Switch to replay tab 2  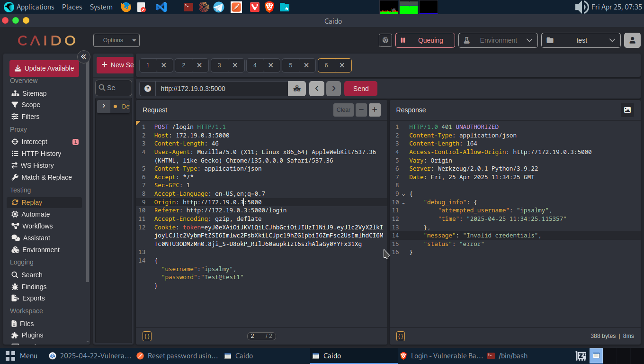184,65
